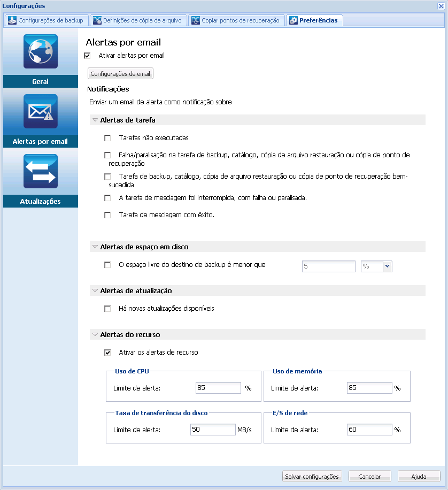Switch to the Configurações de backup tab
The height and width of the screenshot is (490, 448).
point(45,20)
